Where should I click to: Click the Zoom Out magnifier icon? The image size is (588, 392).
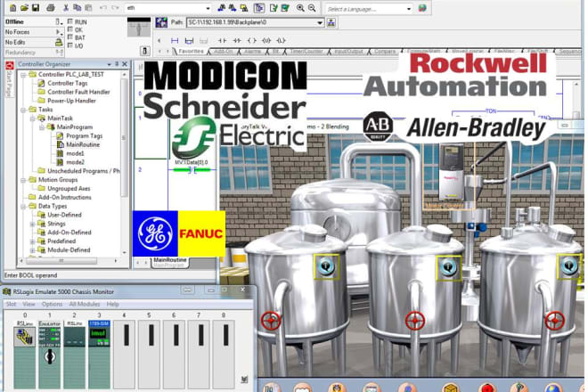(x=312, y=8)
